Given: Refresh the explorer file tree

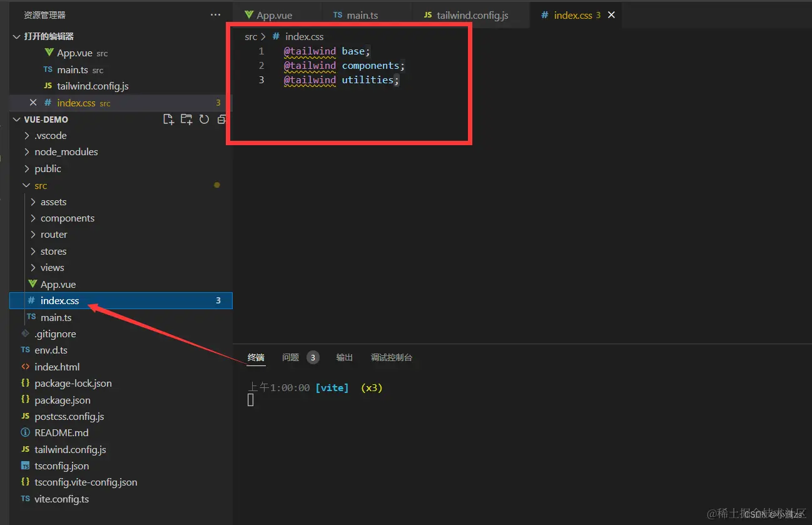Looking at the screenshot, I should tap(204, 119).
